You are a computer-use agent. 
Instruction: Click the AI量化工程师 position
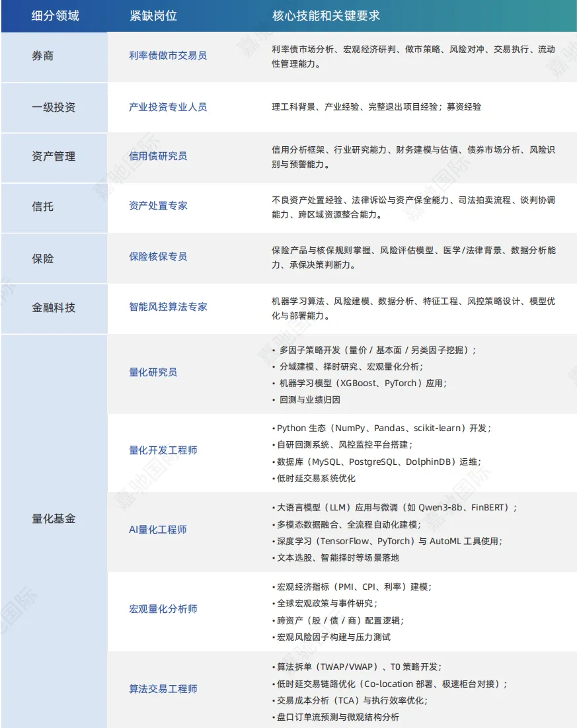coord(158,530)
